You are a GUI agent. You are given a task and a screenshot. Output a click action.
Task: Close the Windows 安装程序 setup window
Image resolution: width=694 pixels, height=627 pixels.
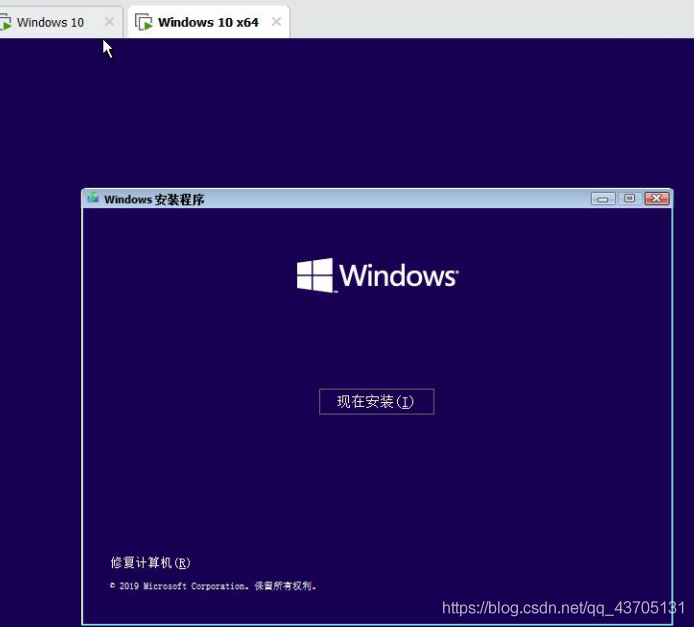[x=657, y=198]
